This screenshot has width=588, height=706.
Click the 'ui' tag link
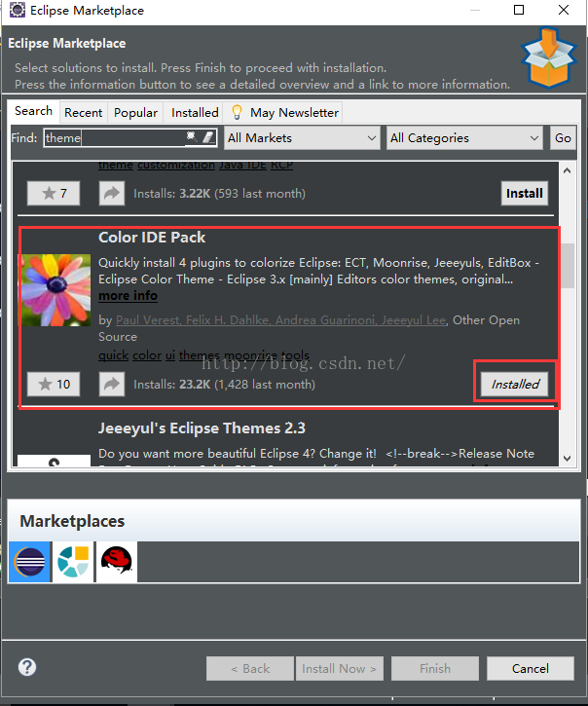click(x=170, y=355)
